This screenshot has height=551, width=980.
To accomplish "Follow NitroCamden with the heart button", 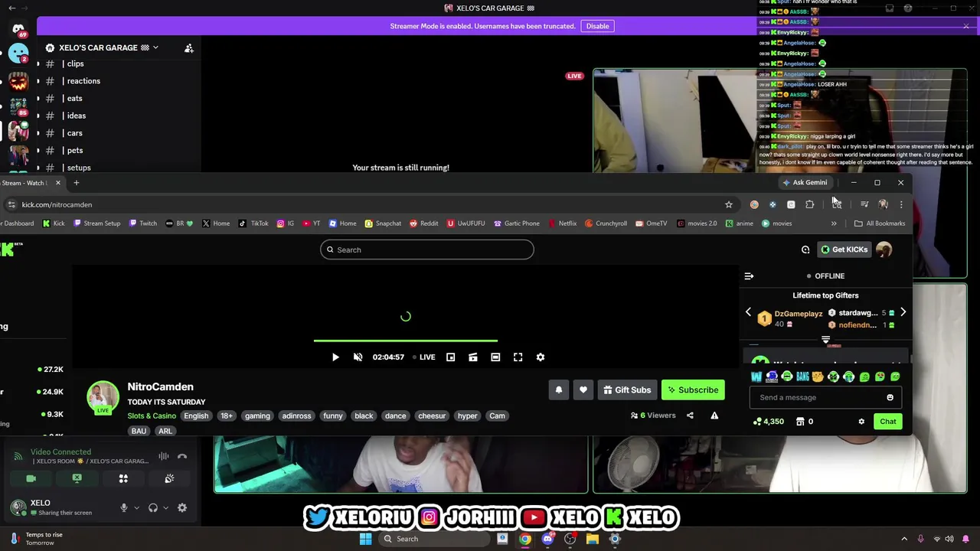I will click(x=583, y=390).
